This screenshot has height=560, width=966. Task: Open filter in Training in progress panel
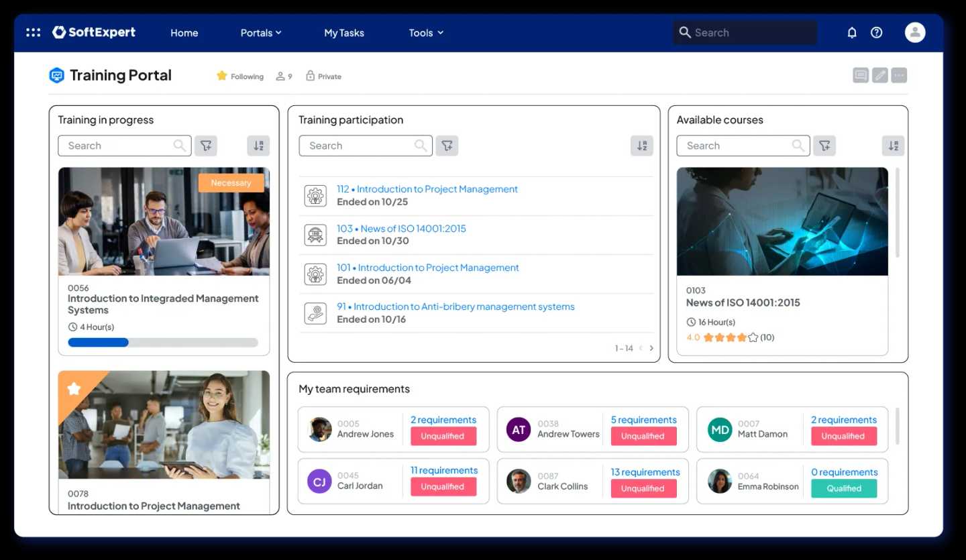pyautogui.click(x=206, y=146)
